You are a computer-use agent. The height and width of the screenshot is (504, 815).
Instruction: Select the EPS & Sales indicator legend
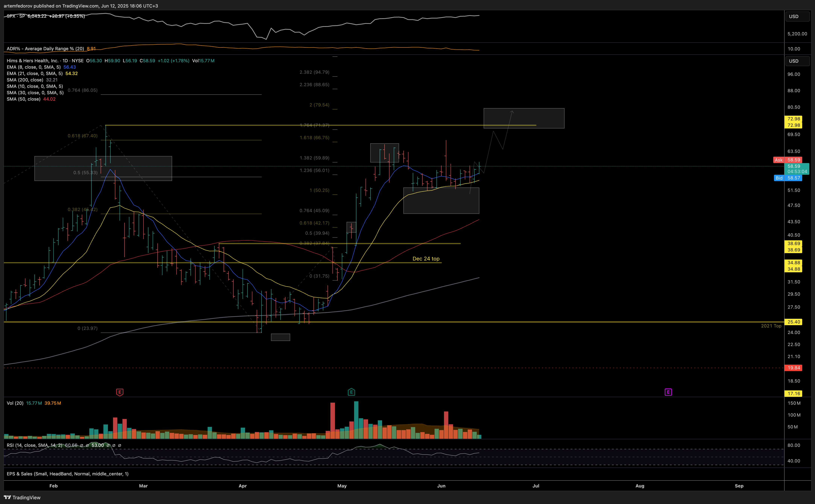click(x=67, y=474)
